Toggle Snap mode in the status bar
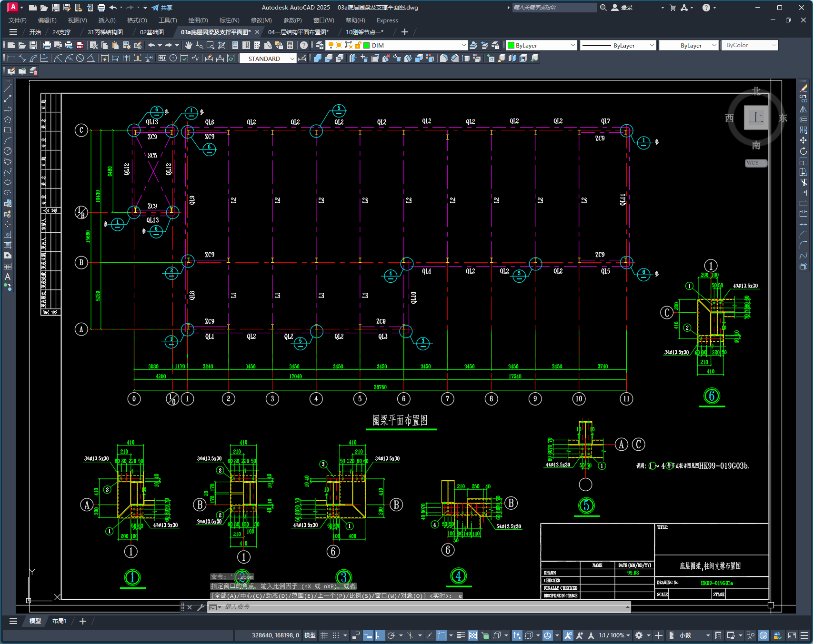Screen dimensions: 813x644 [x=336, y=635]
